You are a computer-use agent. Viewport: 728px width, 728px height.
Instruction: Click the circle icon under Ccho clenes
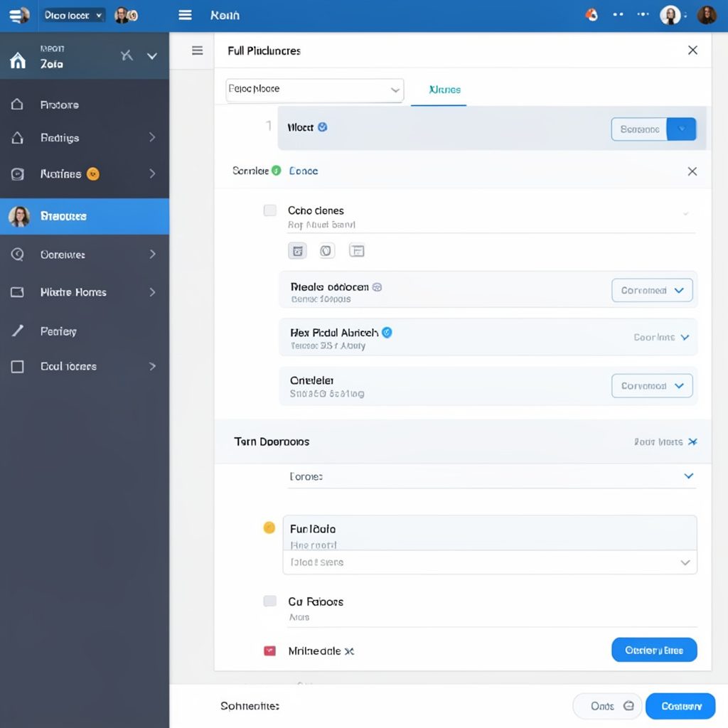pos(326,251)
